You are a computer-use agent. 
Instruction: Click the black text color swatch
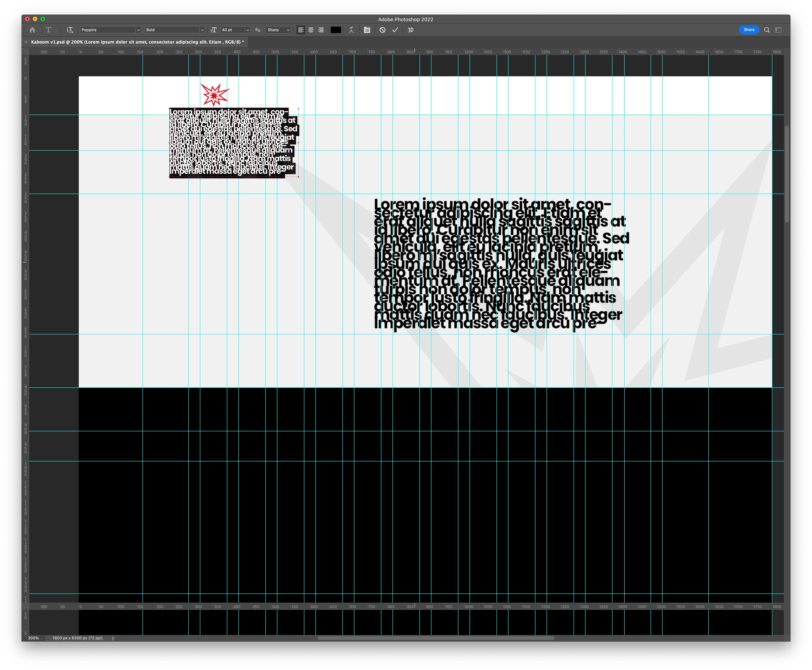pos(336,30)
